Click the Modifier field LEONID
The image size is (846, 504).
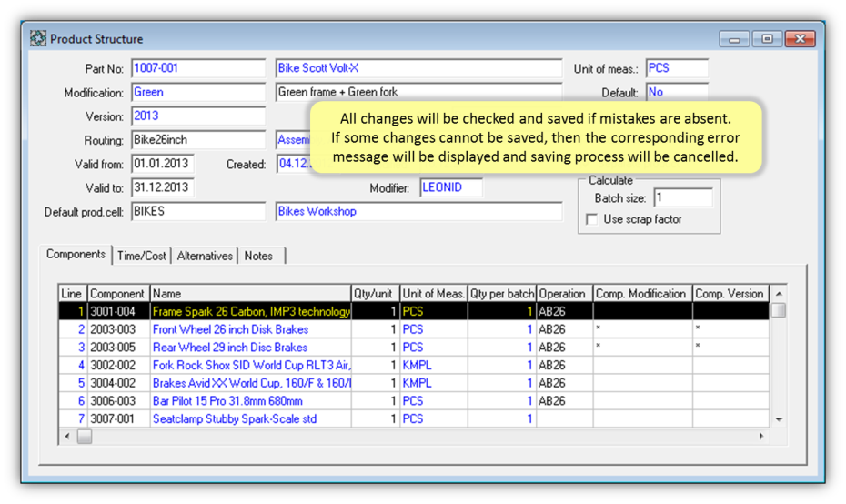tap(451, 187)
